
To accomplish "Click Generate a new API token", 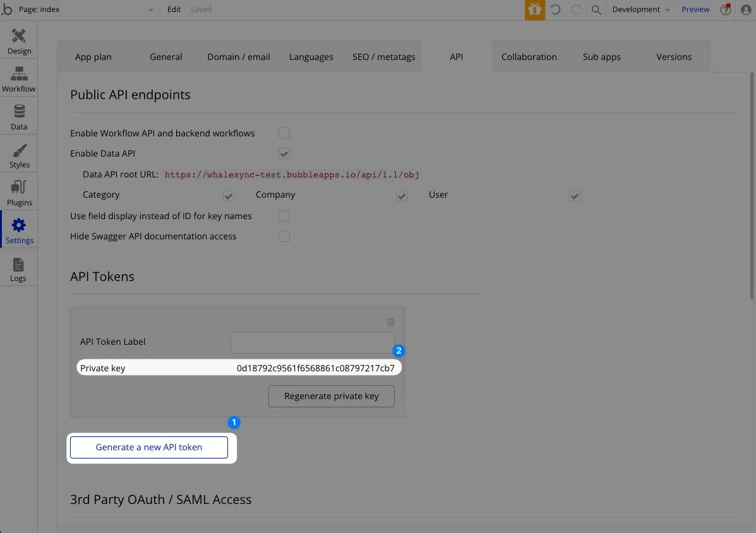I will coord(149,447).
